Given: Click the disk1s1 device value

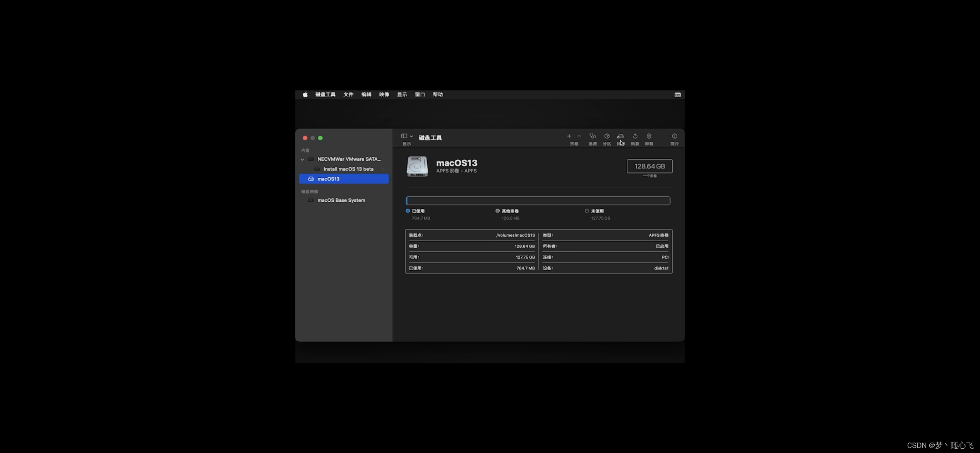Looking at the screenshot, I should pos(661,268).
